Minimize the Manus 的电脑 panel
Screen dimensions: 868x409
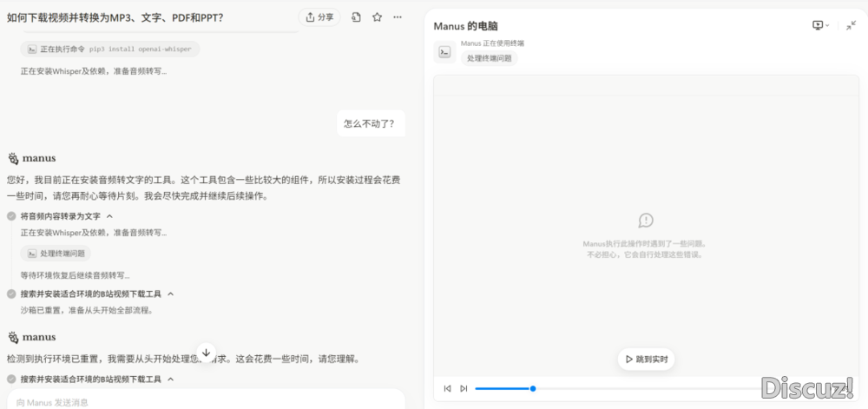click(851, 25)
